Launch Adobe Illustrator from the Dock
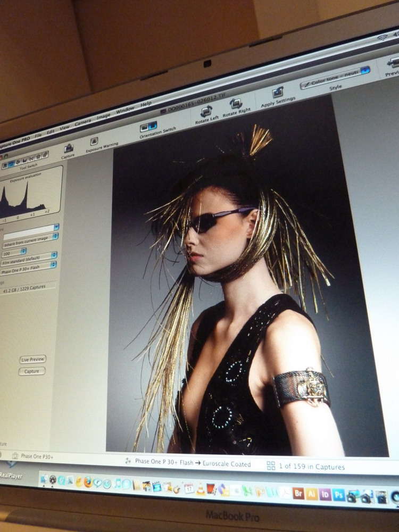The width and height of the screenshot is (399, 532). pos(312,493)
